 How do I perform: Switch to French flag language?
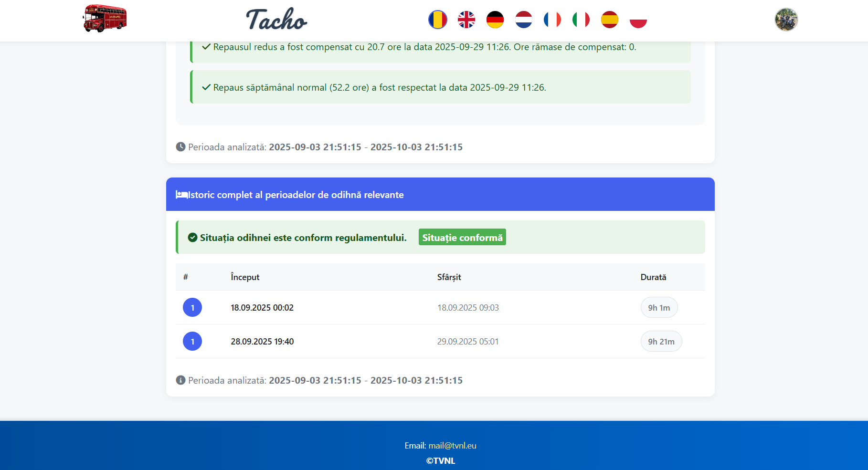(552, 20)
